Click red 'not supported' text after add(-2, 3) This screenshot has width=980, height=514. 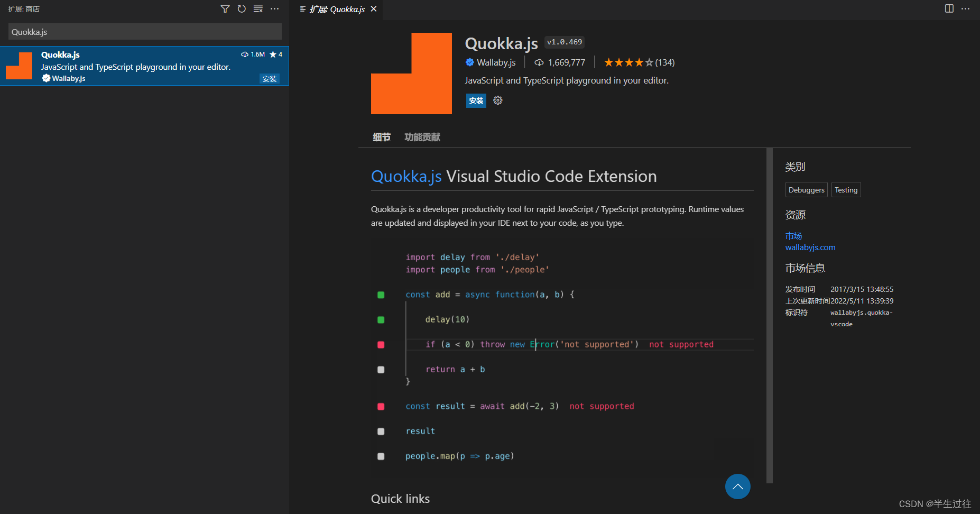coord(602,406)
